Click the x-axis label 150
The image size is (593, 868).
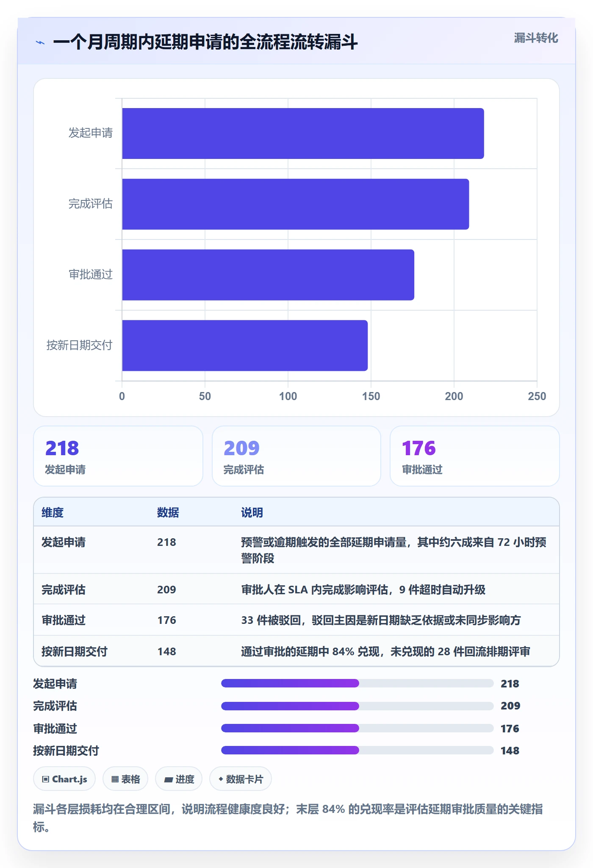point(371,396)
